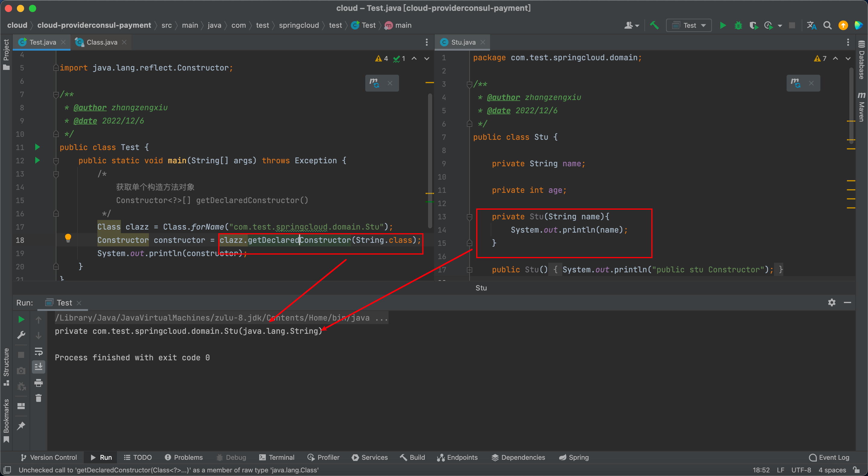Open the Terminal tool tab

(277, 457)
